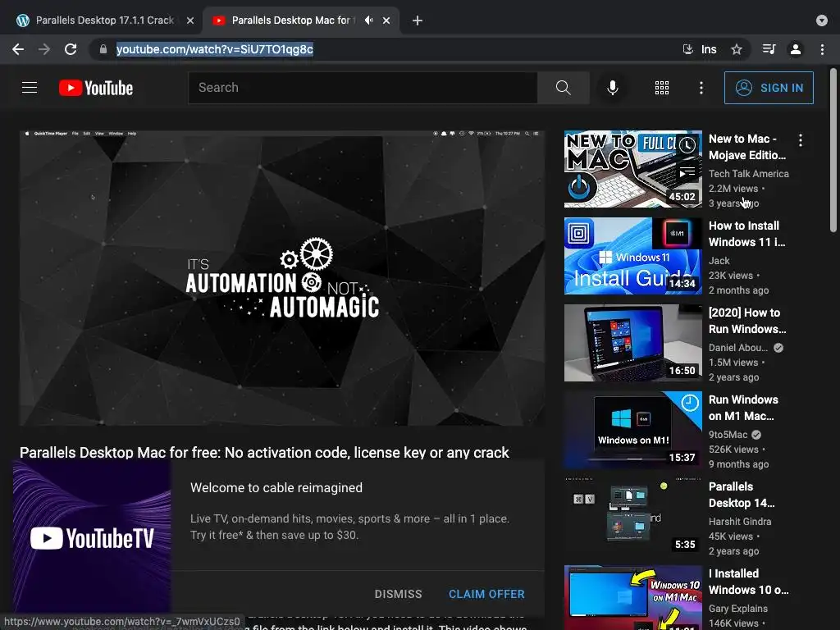840x630 pixels.
Task: Open Windows 11 Install Guide thumbnail
Action: (x=632, y=256)
